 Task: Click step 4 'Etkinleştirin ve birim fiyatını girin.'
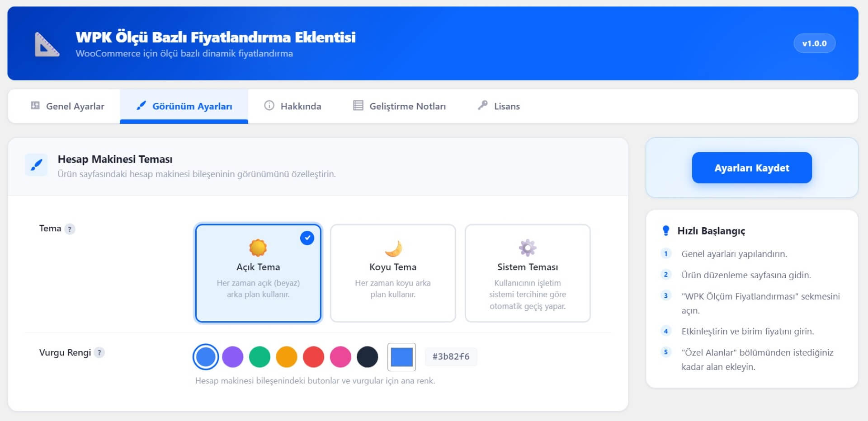(x=748, y=332)
